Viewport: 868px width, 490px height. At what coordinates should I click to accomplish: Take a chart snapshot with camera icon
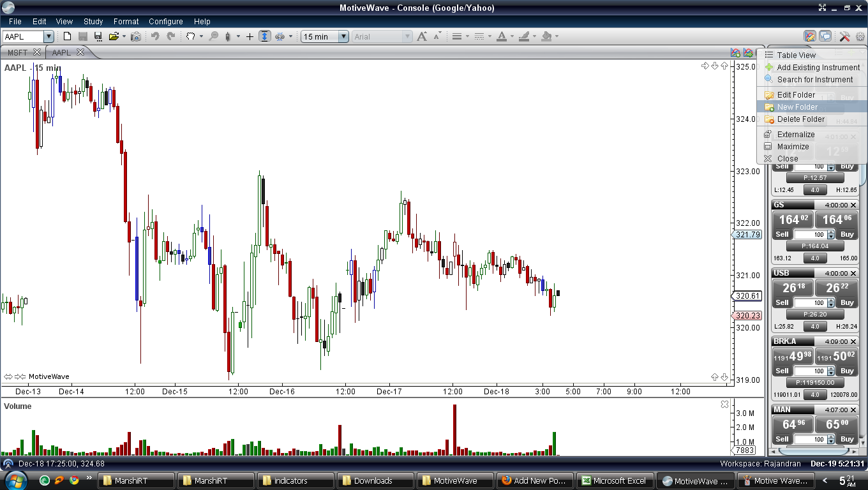tap(136, 36)
